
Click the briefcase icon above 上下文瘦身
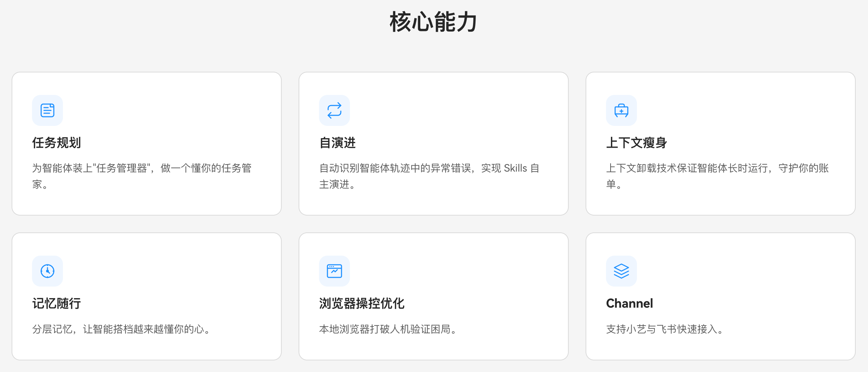pyautogui.click(x=621, y=110)
